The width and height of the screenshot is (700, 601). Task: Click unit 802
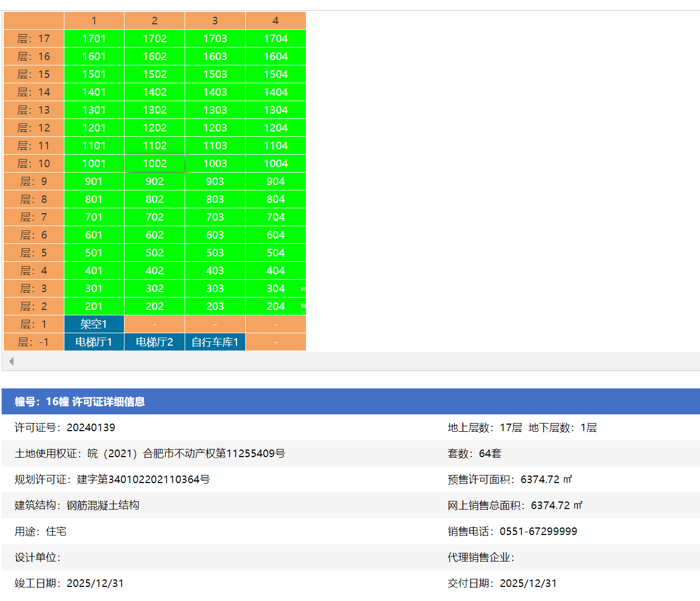(x=155, y=199)
